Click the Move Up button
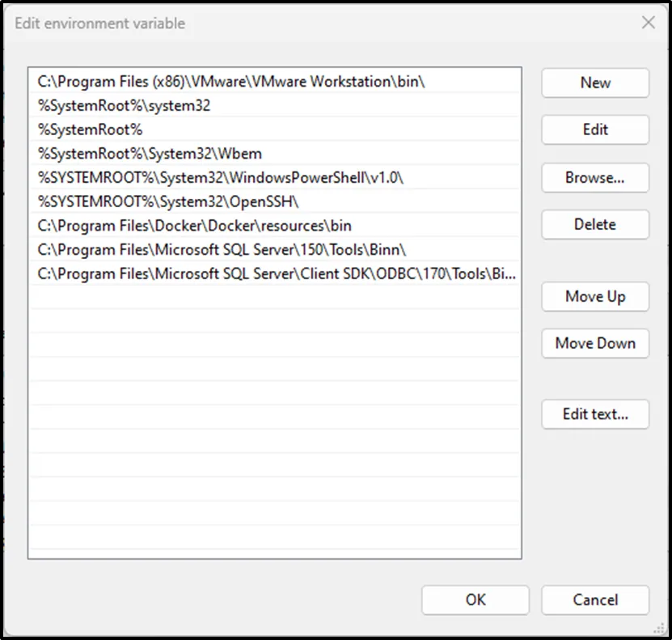The image size is (672, 640). [x=595, y=296]
